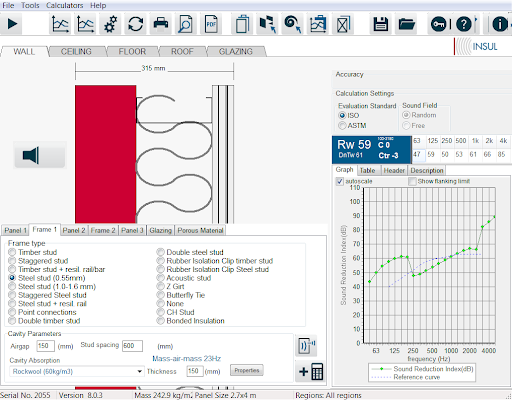
Task: Click the floppy disk save icon
Action: tap(380, 24)
